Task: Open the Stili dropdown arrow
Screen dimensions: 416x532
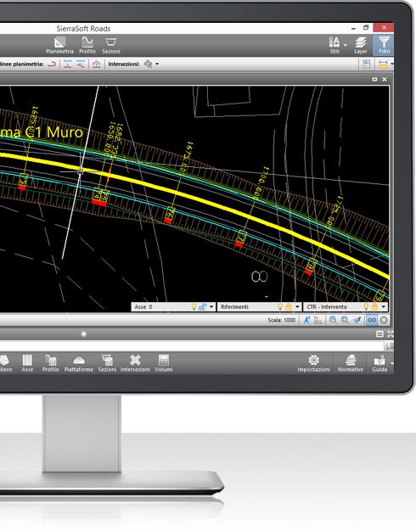Action: point(346,45)
